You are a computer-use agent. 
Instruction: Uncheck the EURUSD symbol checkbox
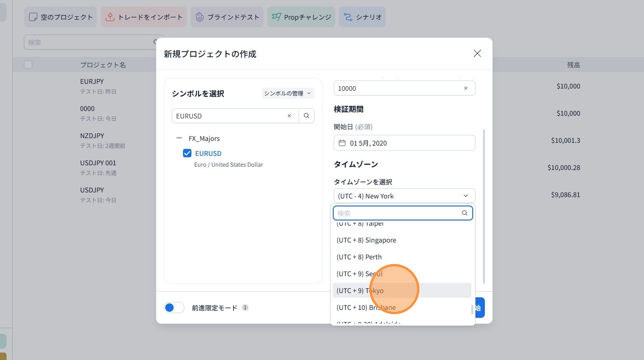[187, 153]
